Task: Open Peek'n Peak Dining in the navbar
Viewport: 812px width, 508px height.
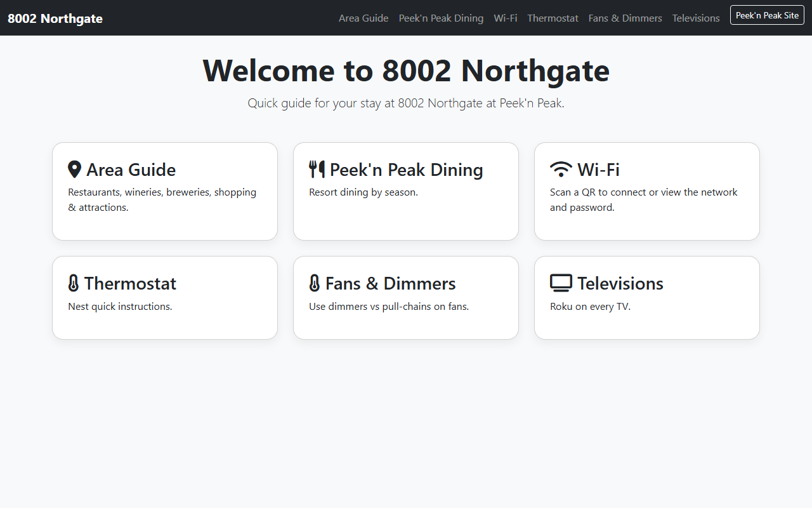Action: [441, 18]
